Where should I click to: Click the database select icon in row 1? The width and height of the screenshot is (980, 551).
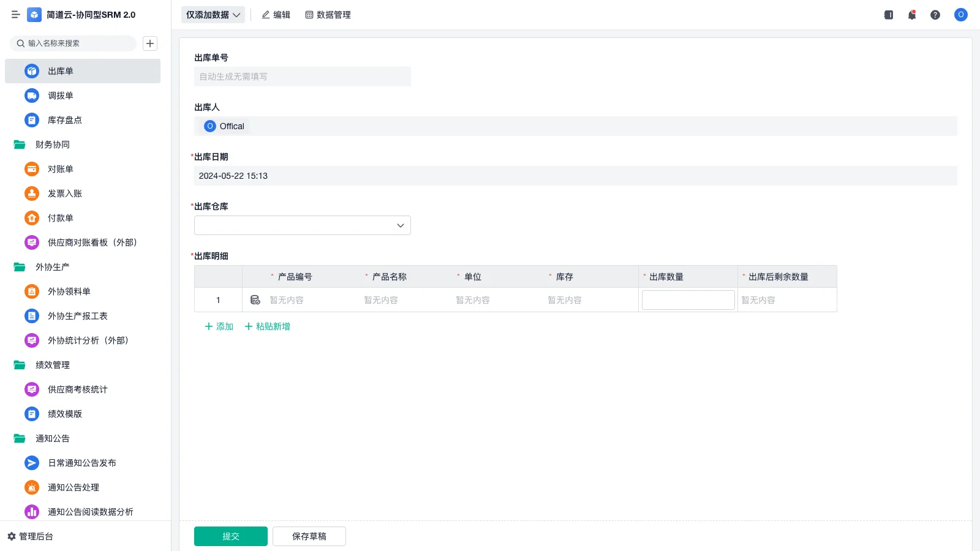coord(255,300)
